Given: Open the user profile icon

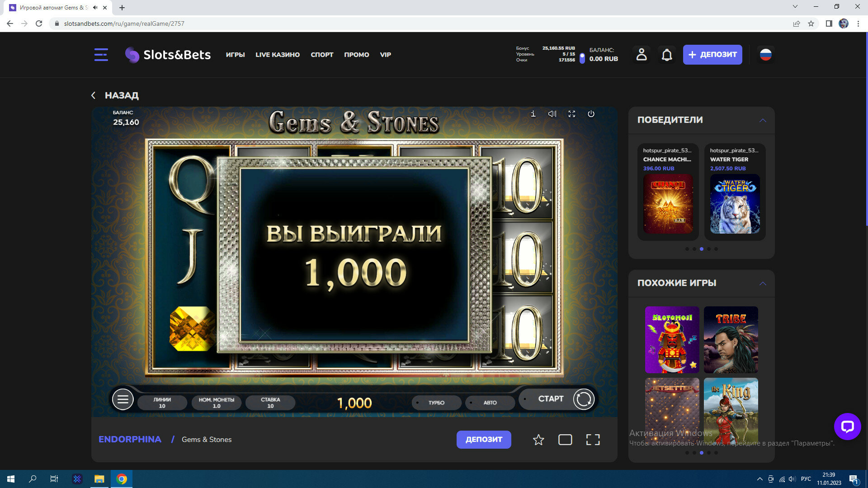Looking at the screenshot, I should [641, 55].
